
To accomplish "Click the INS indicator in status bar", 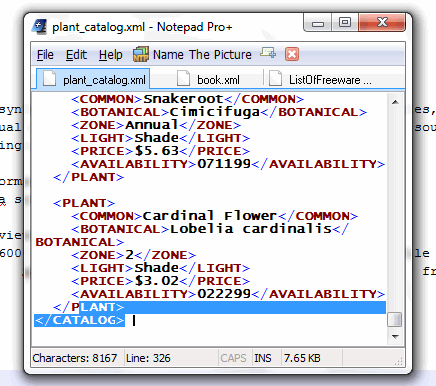I will (263, 358).
